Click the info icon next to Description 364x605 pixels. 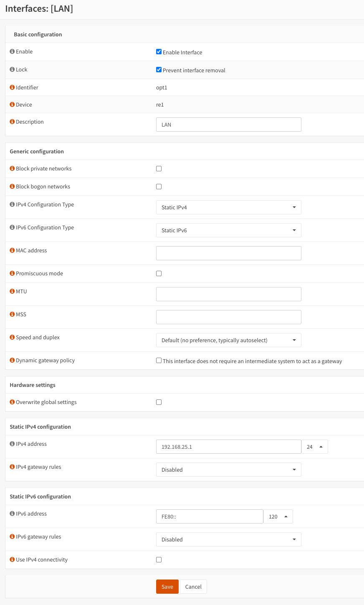click(x=12, y=122)
